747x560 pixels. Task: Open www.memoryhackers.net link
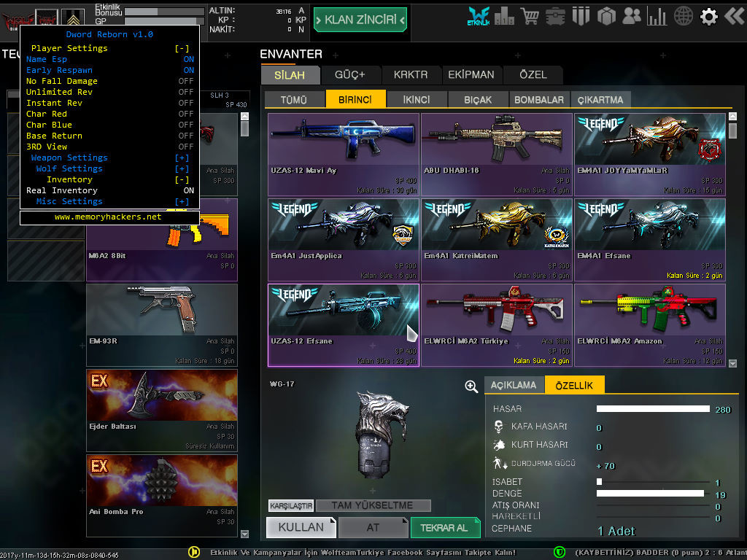coord(108,217)
